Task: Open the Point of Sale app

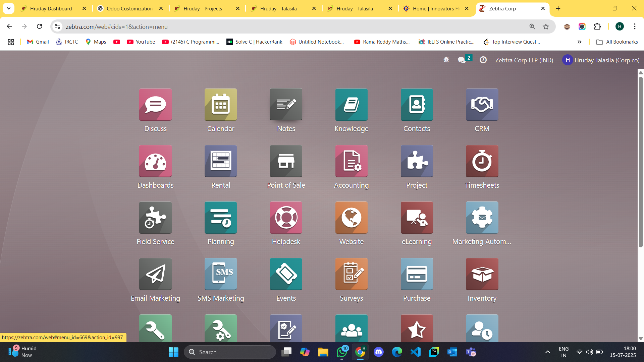Action: coord(286,161)
